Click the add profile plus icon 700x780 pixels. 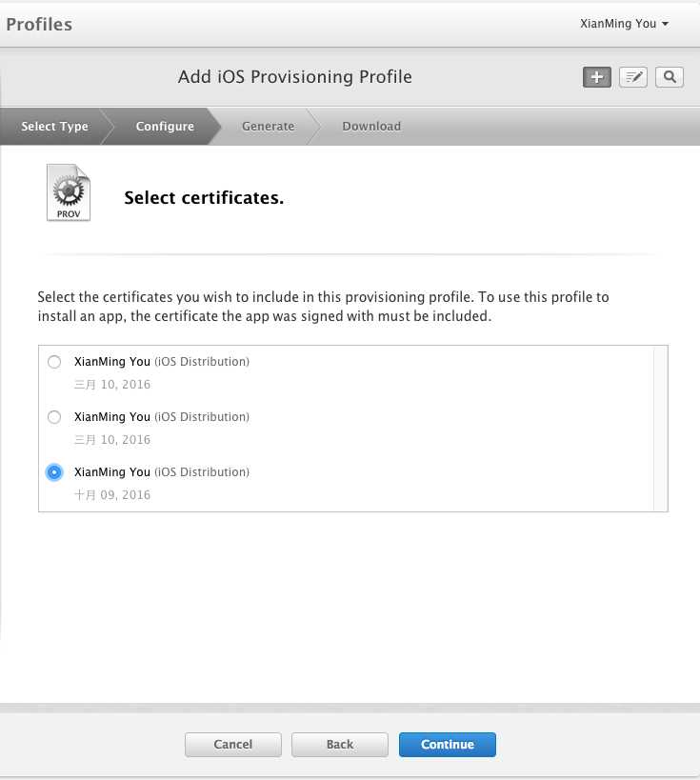[596, 78]
